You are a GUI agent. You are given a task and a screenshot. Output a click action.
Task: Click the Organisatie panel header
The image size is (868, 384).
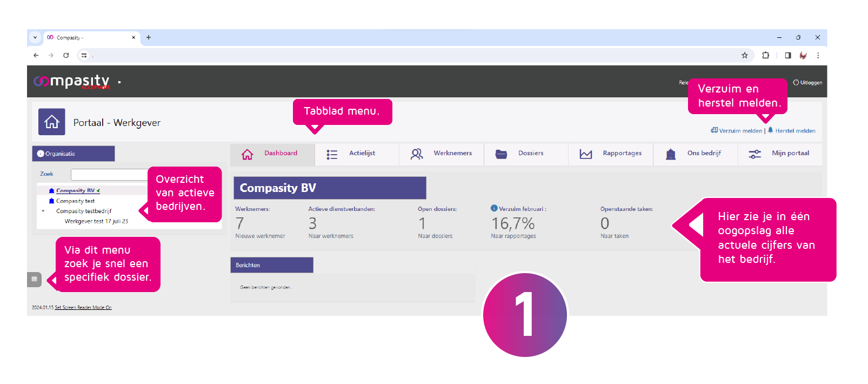[74, 154]
